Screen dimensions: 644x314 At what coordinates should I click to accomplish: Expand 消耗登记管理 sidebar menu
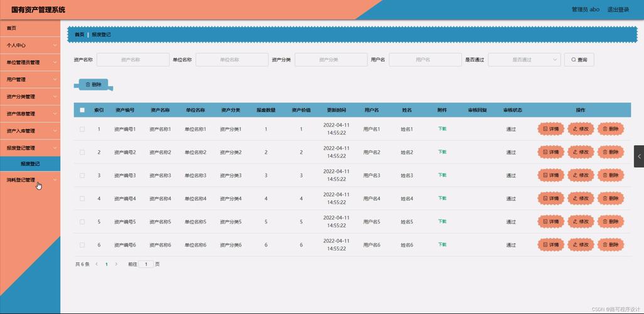click(x=30, y=180)
